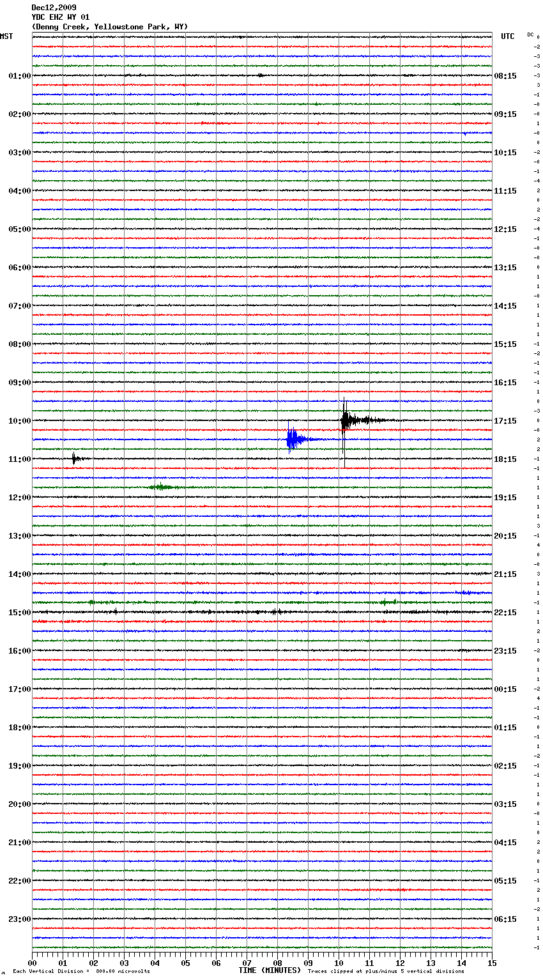The height and width of the screenshot is (980, 543).
Task: Click the 03:15 UTC label
Action: click(x=505, y=804)
